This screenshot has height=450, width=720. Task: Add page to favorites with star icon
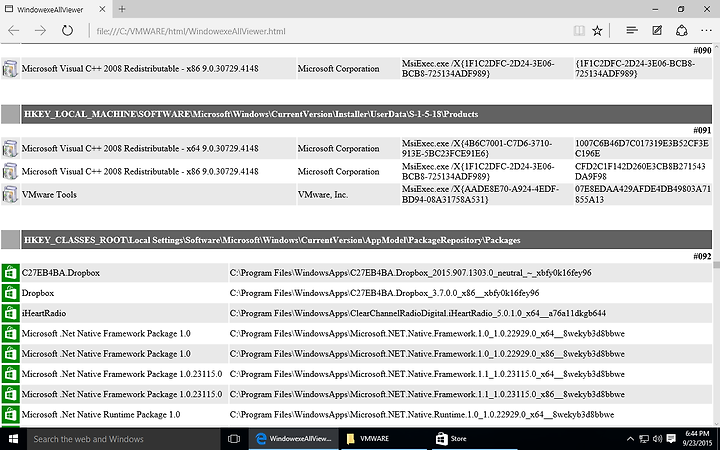[597, 31]
